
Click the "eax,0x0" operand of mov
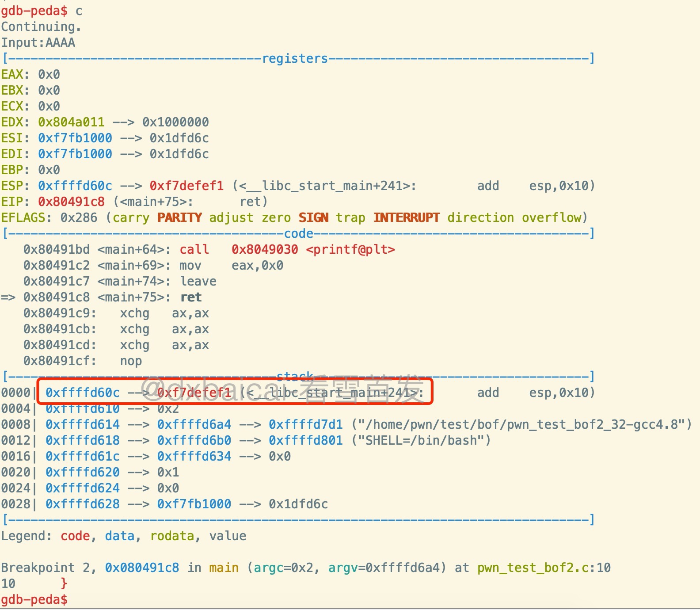[258, 266]
